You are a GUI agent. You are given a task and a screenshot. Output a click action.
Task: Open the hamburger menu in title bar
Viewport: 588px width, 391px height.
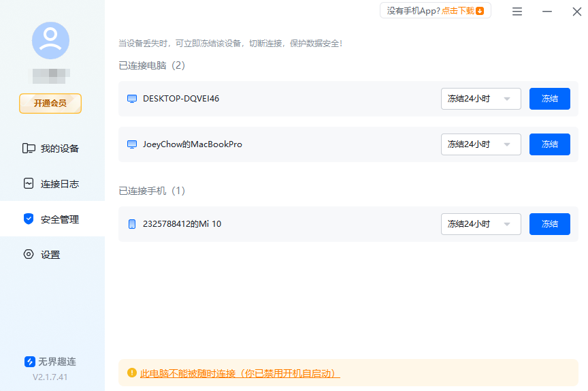pos(517,12)
